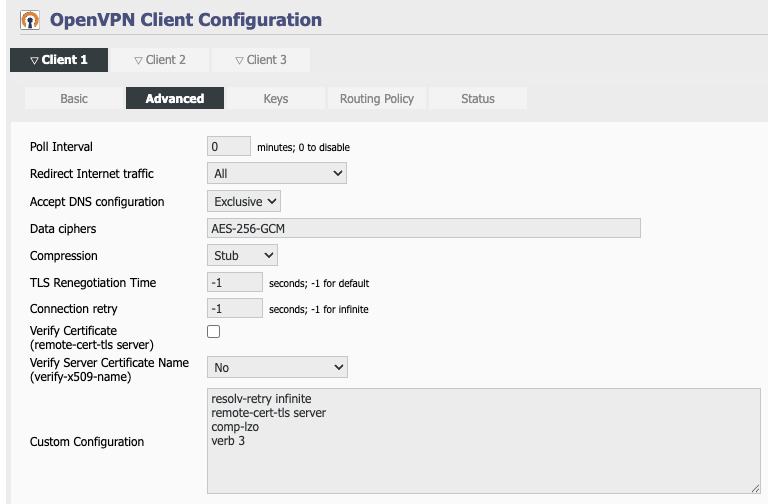
Task: Click the 'Verify Certificate (remote-cert-tls server)' label
Action: [92, 337]
